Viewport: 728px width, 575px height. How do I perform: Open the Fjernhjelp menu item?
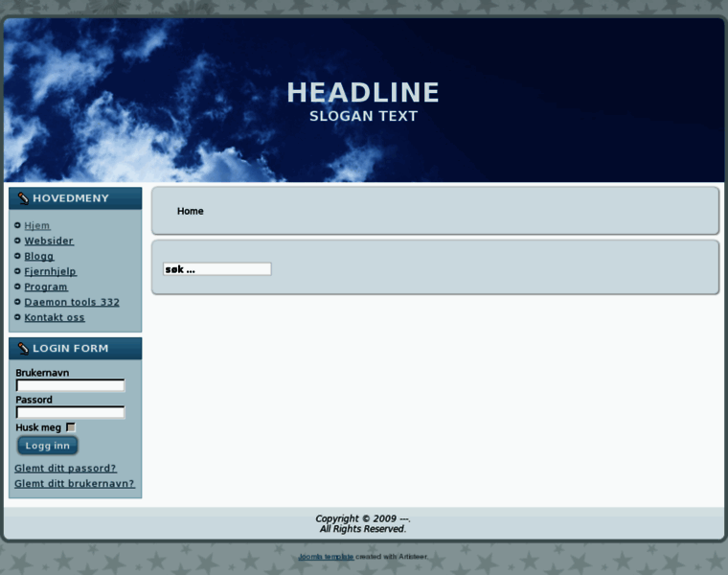[x=50, y=272]
